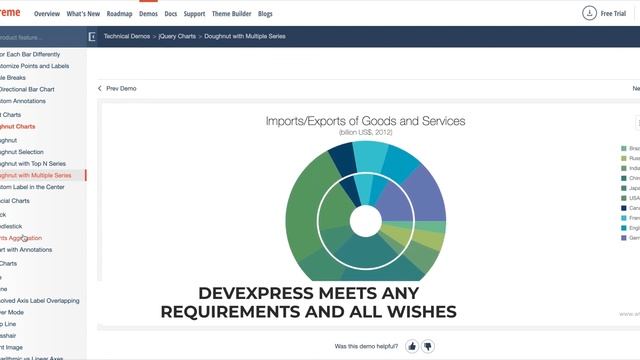640x360 pixels.
Task: Toggle the dark navy Canada legend swatch
Action: (624, 208)
